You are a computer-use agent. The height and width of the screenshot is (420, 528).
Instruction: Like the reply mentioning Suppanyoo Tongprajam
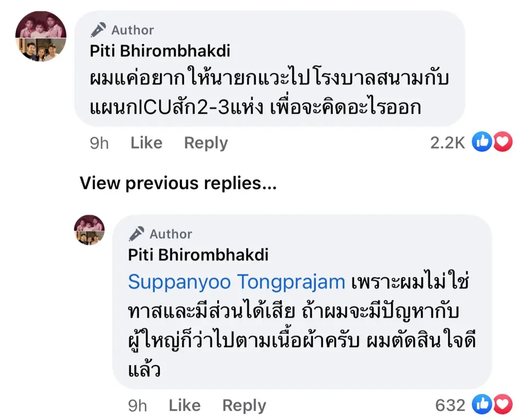185,406
